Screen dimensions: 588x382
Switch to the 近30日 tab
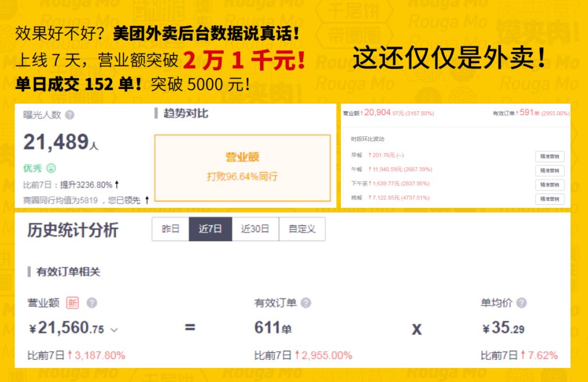click(255, 229)
